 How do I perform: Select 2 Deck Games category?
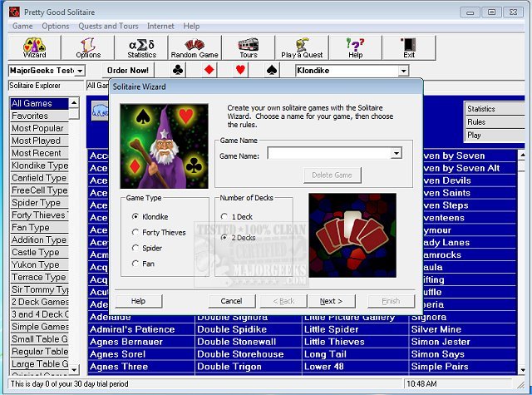39,302
